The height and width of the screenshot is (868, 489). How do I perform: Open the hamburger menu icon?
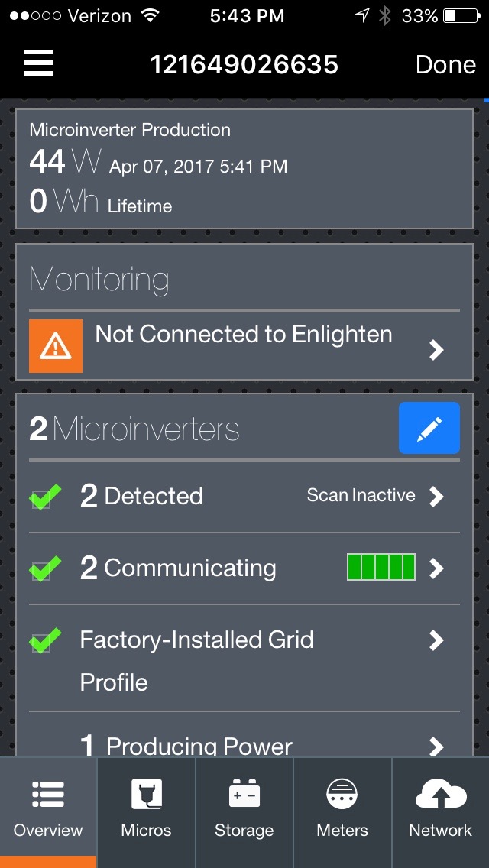coord(39,63)
